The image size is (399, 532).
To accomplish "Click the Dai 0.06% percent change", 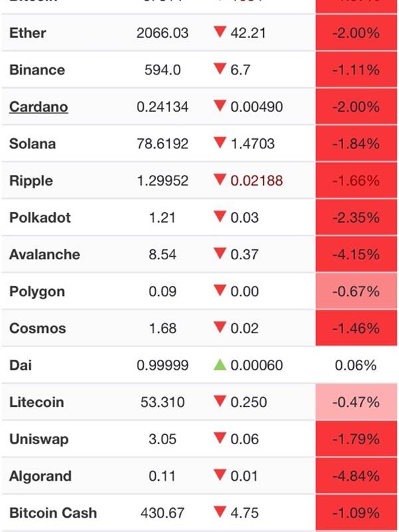I will [357, 365].
